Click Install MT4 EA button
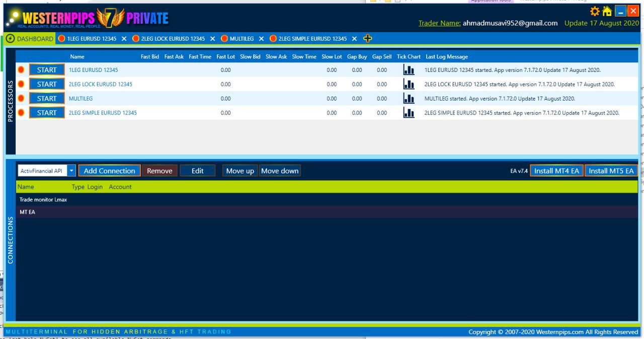Image resolution: width=644 pixels, height=339 pixels. pyautogui.click(x=556, y=171)
